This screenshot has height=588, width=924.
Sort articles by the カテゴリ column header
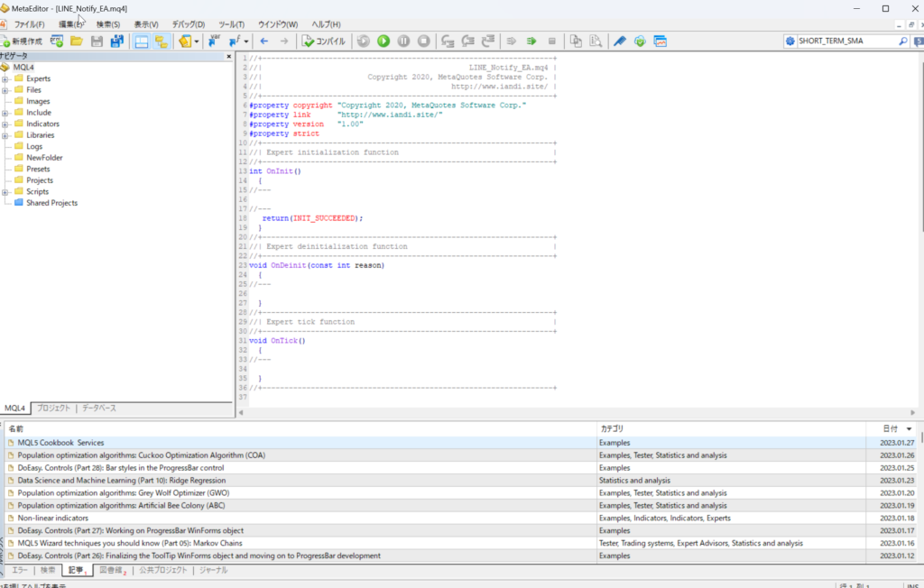point(731,429)
